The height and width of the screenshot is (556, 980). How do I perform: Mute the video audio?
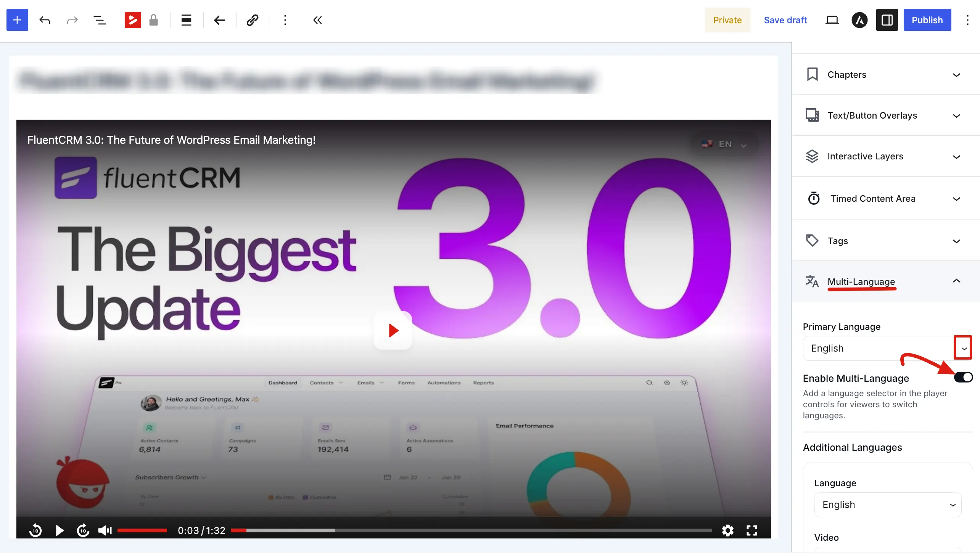pos(105,530)
